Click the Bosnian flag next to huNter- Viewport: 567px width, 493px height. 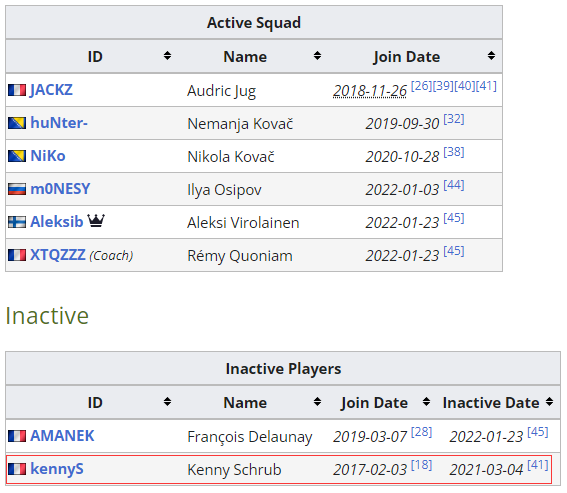pos(17,123)
